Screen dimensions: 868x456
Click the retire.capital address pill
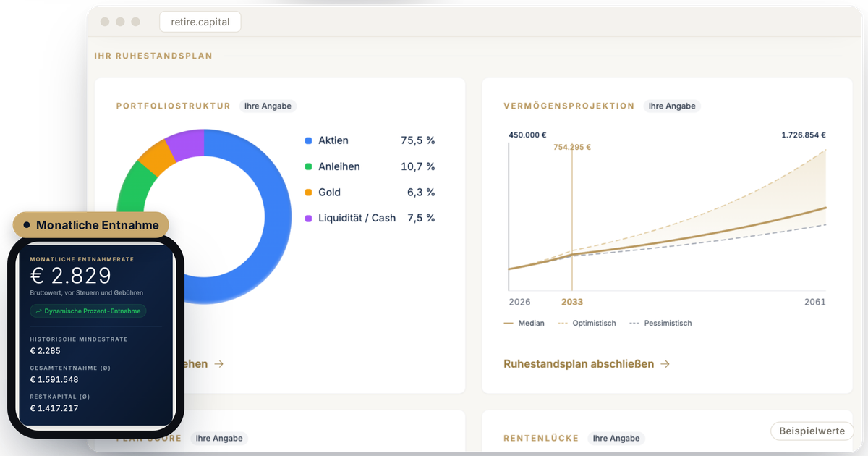tap(200, 22)
